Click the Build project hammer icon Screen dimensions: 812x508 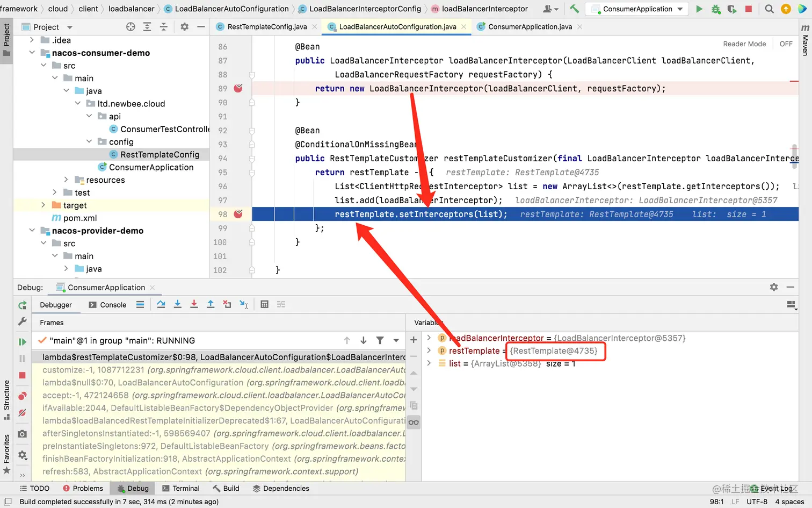[x=574, y=9]
